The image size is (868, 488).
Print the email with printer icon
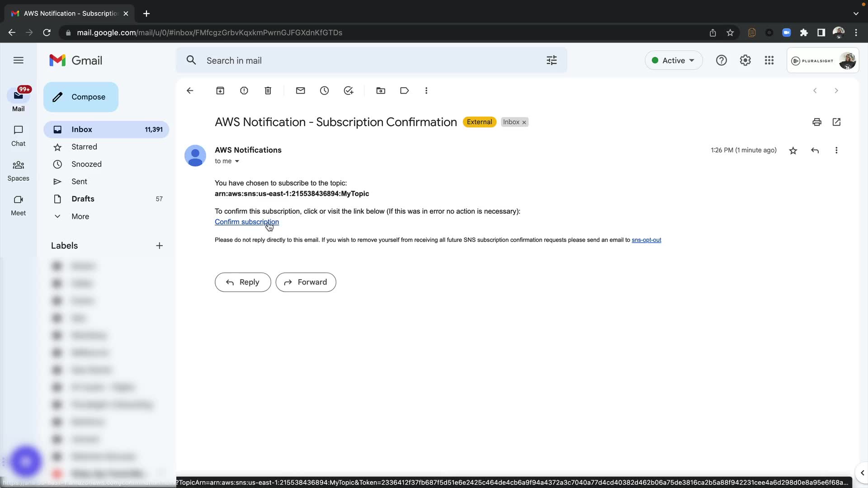point(816,122)
